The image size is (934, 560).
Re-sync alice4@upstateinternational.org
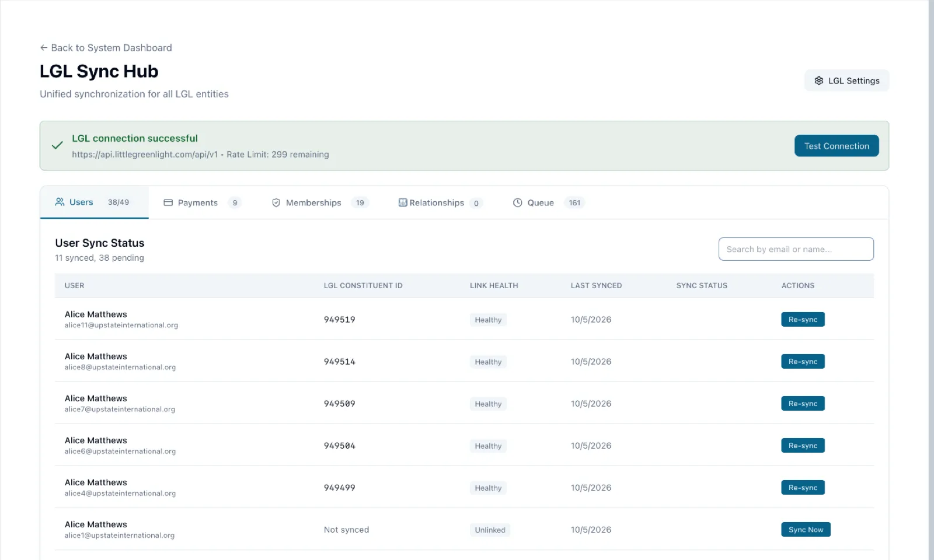click(x=803, y=487)
